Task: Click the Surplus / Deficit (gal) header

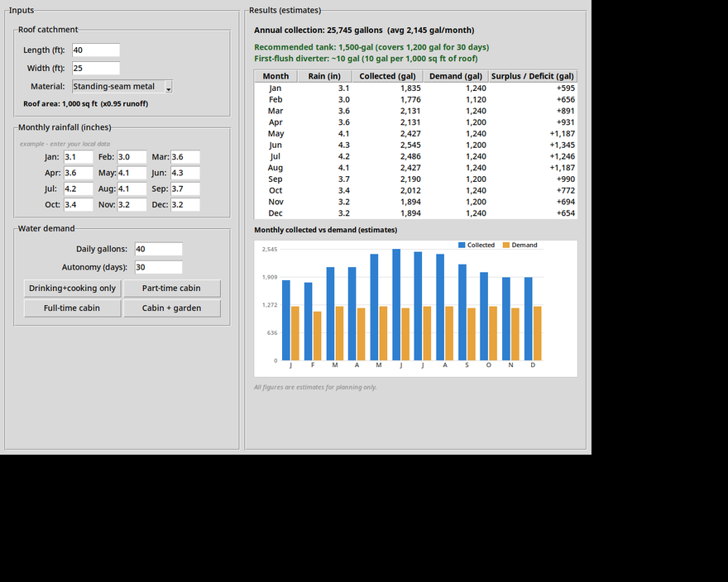Action: coord(533,76)
